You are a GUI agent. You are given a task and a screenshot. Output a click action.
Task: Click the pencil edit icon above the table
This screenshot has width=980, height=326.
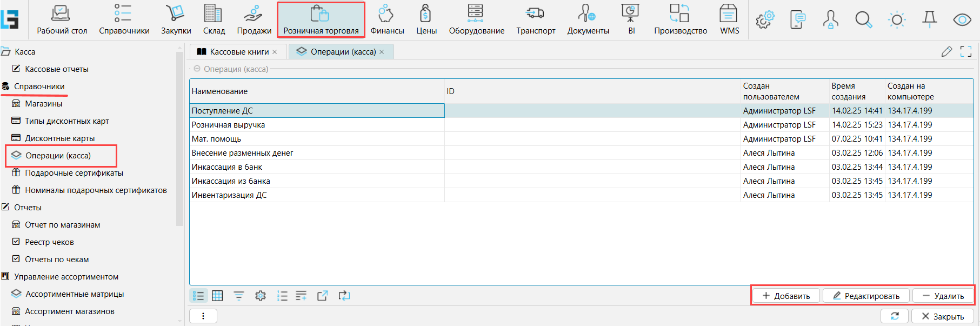pyautogui.click(x=946, y=51)
